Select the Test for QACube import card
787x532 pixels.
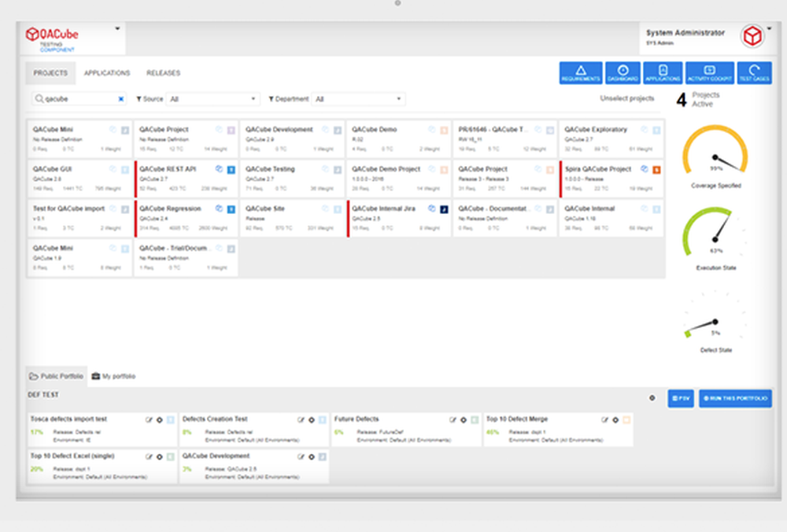pyautogui.click(x=79, y=218)
